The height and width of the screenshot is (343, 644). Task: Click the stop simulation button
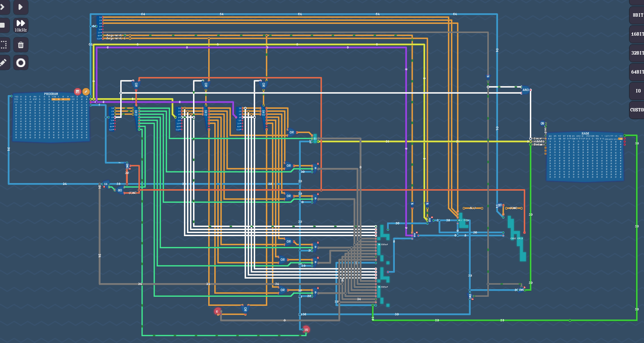tap(3, 25)
